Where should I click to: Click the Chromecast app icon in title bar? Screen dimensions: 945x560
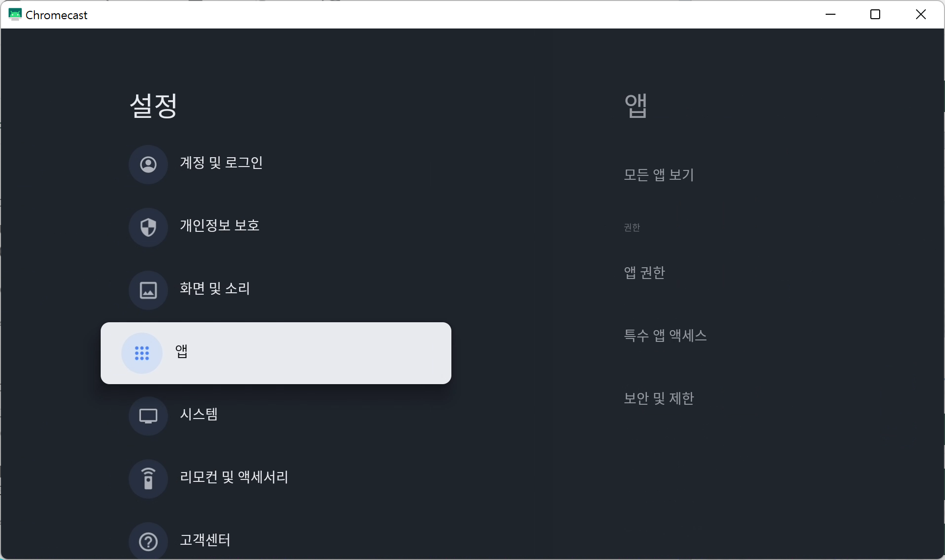coord(15,15)
